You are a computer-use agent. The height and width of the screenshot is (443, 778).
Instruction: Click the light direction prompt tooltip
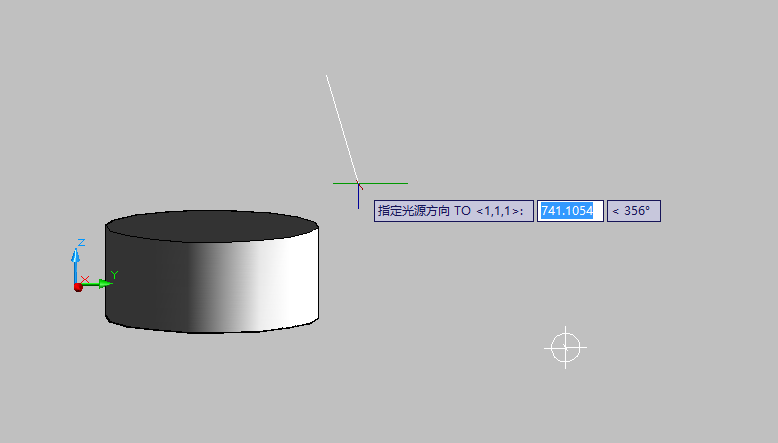coord(454,211)
